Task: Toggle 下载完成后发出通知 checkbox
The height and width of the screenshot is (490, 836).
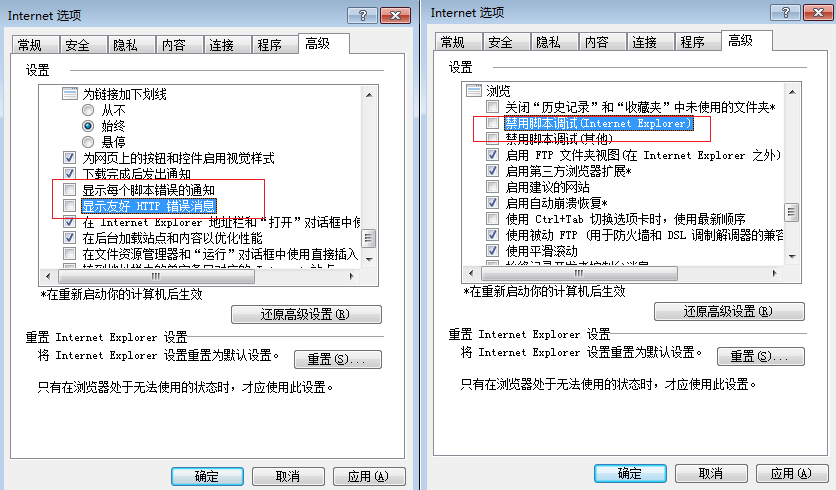Action: pos(69,173)
